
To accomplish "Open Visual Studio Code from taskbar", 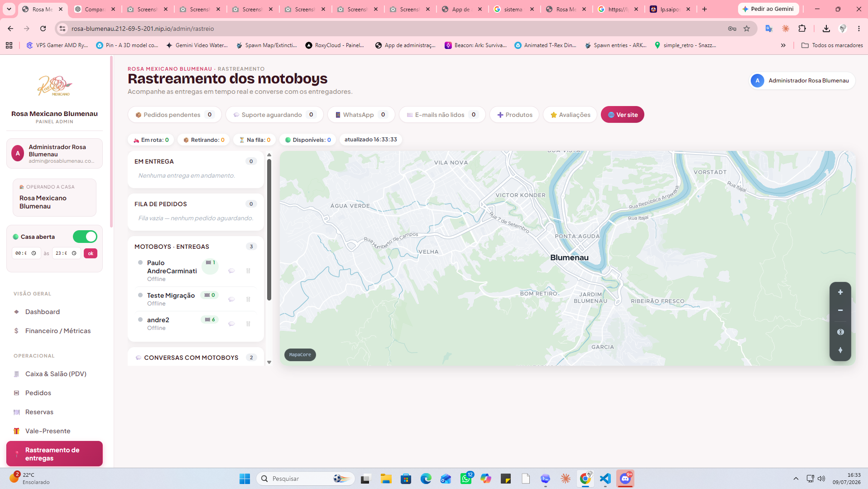I will 605,479.
